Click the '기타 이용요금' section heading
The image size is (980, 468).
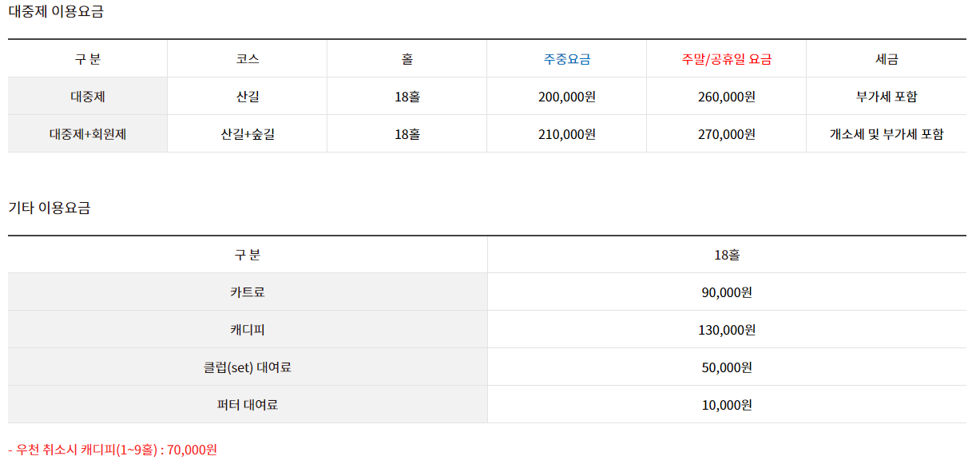pyautogui.click(x=50, y=208)
